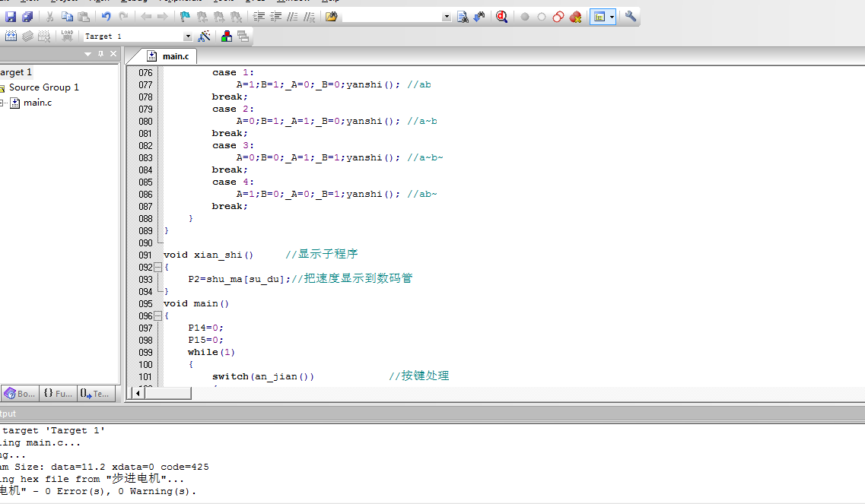Open the Project panel menu arrow

(87, 54)
